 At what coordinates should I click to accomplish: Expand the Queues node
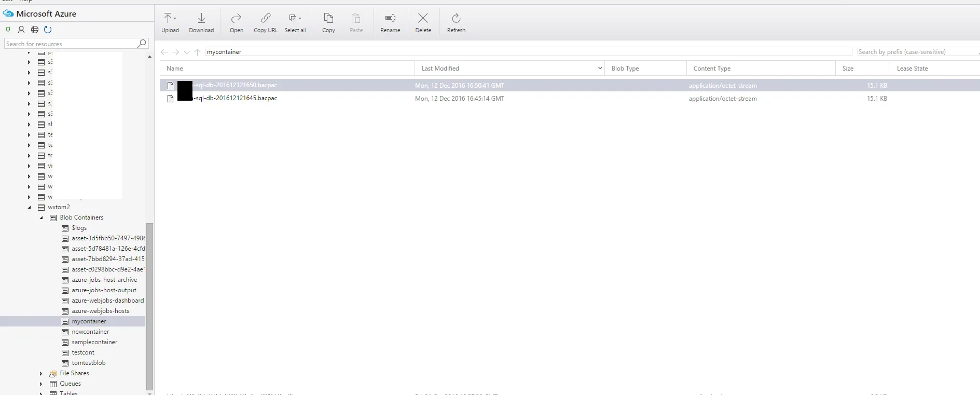pyautogui.click(x=41, y=384)
